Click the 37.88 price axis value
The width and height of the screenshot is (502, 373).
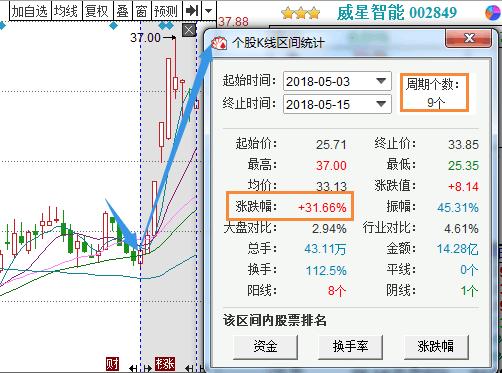pos(233,22)
